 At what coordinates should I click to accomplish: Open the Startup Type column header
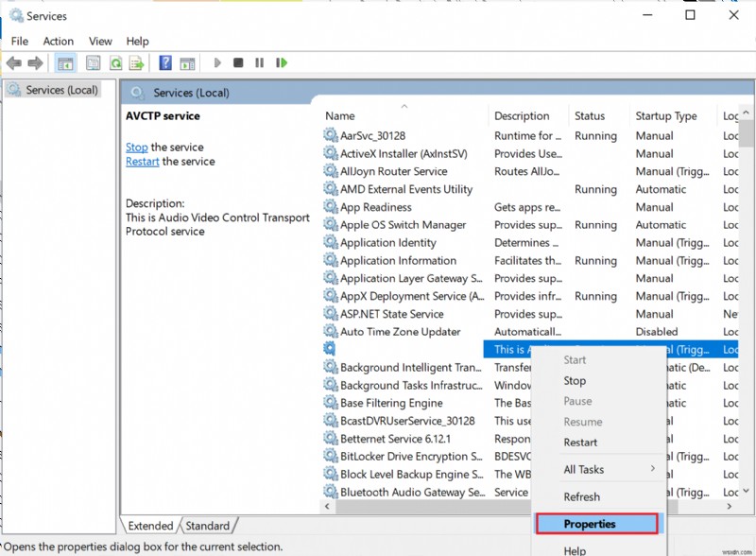(x=665, y=115)
